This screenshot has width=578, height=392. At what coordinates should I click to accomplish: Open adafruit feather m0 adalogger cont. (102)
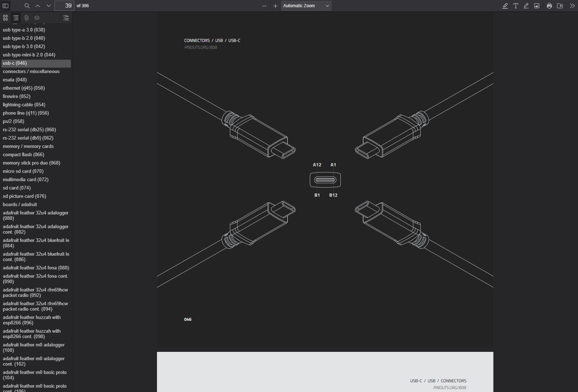34,361
